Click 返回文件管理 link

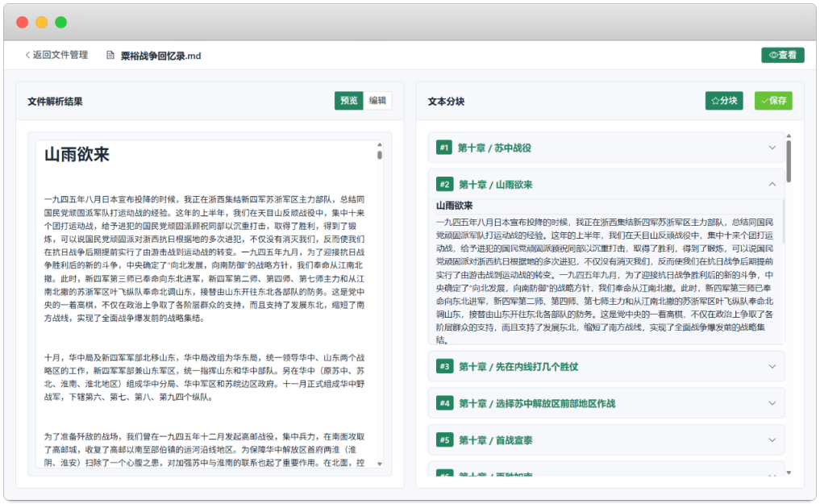60,55
